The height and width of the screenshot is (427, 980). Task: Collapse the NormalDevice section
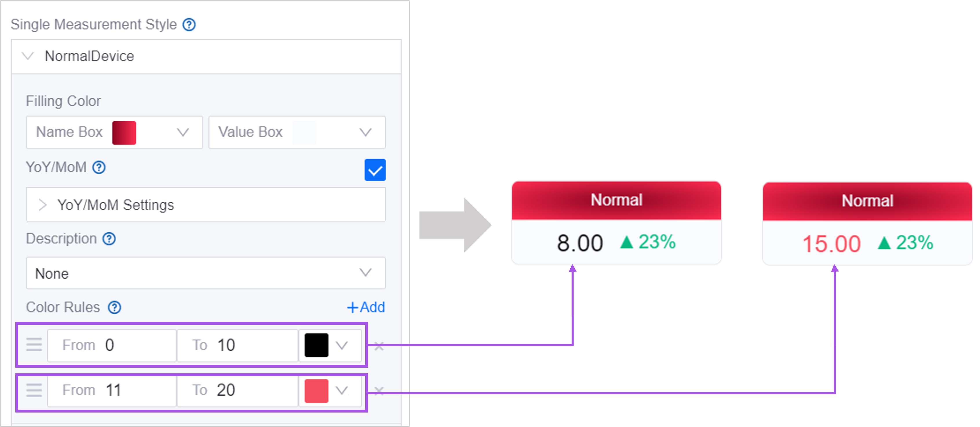[x=28, y=57]
